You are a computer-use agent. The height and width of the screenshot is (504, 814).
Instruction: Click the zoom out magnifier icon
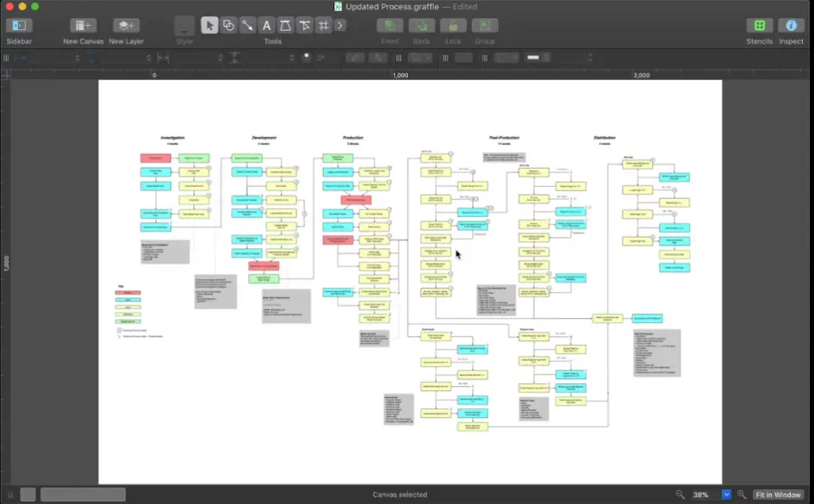tap(680, 495)
